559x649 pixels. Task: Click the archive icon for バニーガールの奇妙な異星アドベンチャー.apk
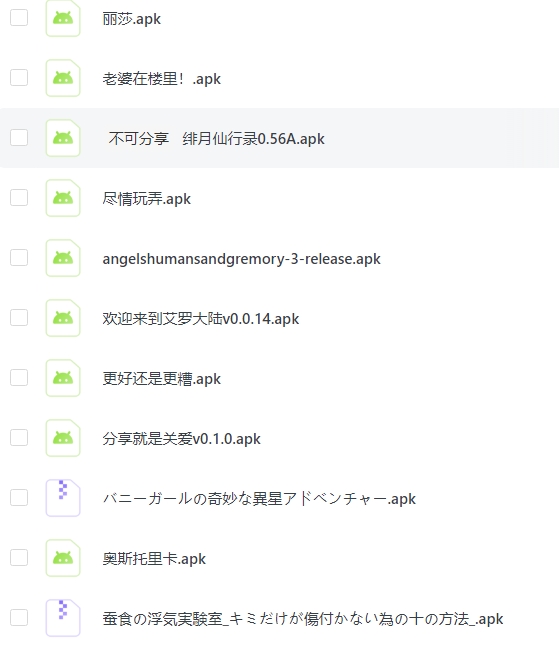(x=63, y=498)
